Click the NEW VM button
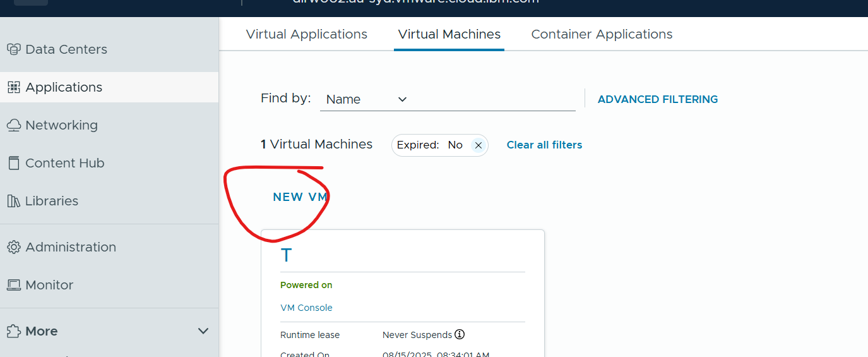This screenshot has width=868, height=357. 300,197
